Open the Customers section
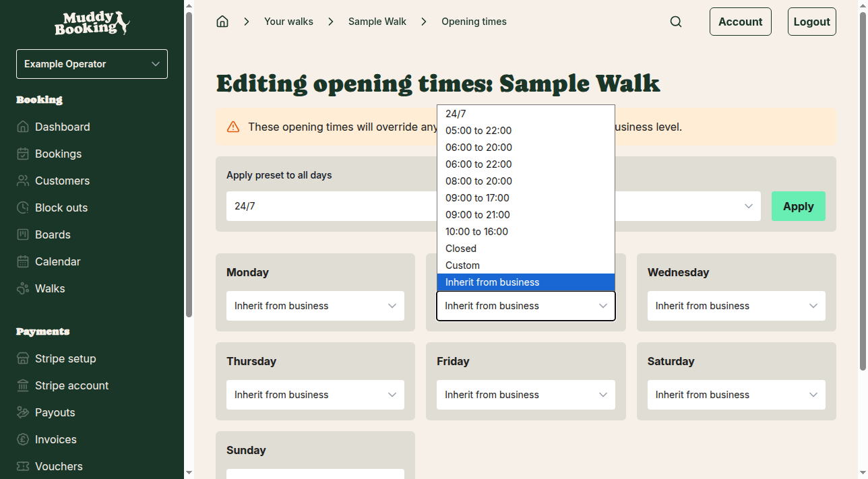The image size is (868, 479). (x=62, y=181)
